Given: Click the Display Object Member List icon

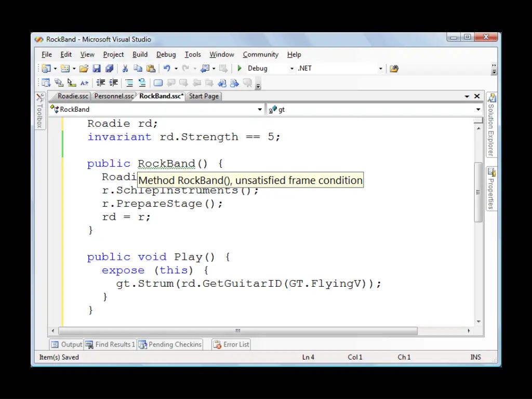Looking at the screenshot, I should pyautogui.click(x=46, y=83).
